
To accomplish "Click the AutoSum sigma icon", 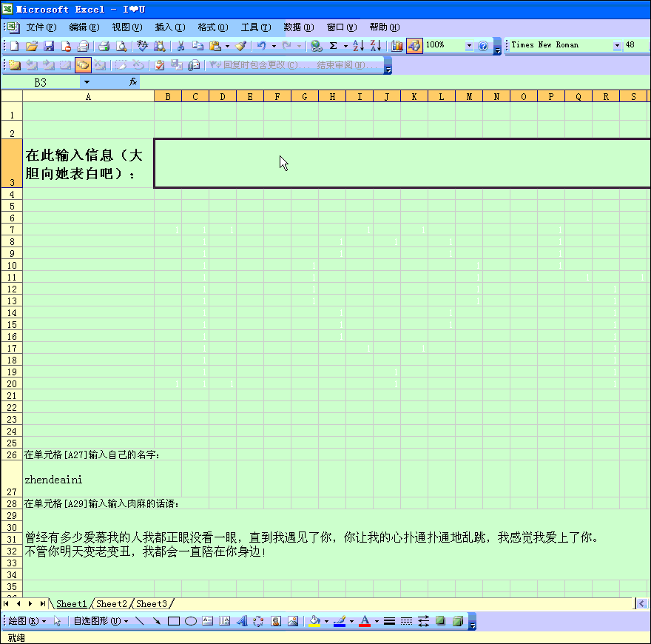I will tap(333, 46).
